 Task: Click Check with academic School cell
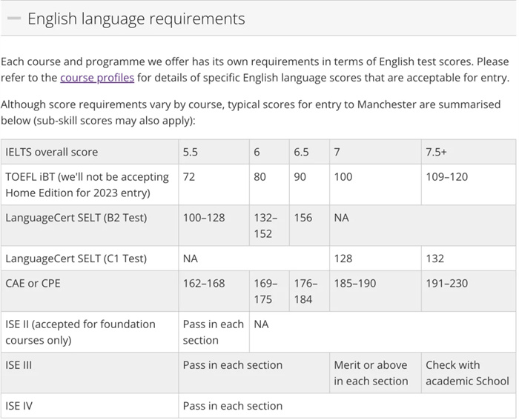tap(469, 373)
